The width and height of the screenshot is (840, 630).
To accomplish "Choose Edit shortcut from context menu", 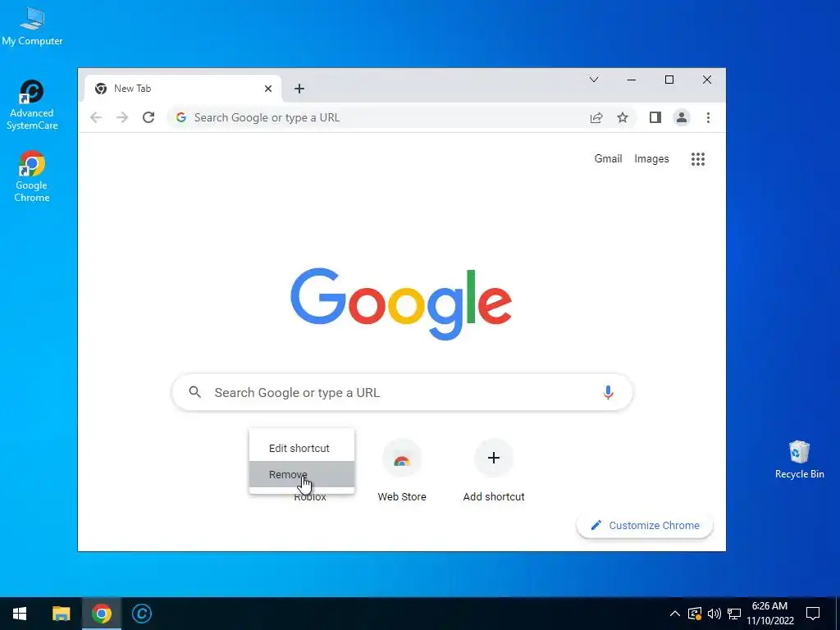I will pos(302,448).
